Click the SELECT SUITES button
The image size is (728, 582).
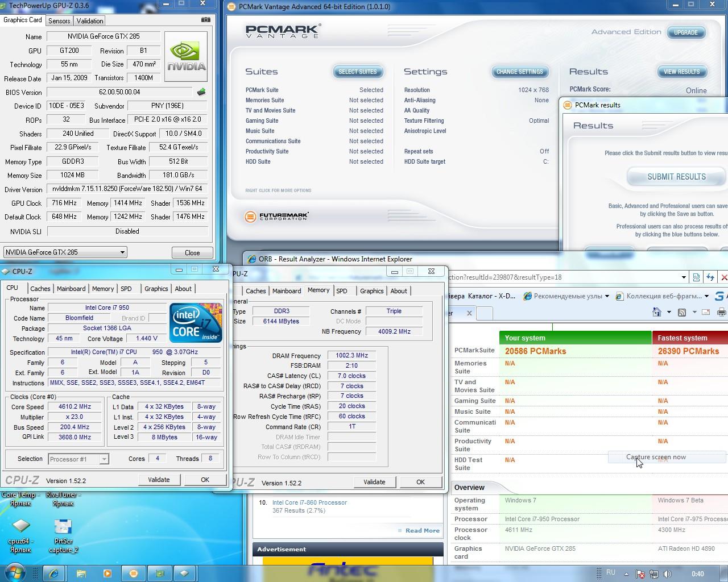(358, 72)
